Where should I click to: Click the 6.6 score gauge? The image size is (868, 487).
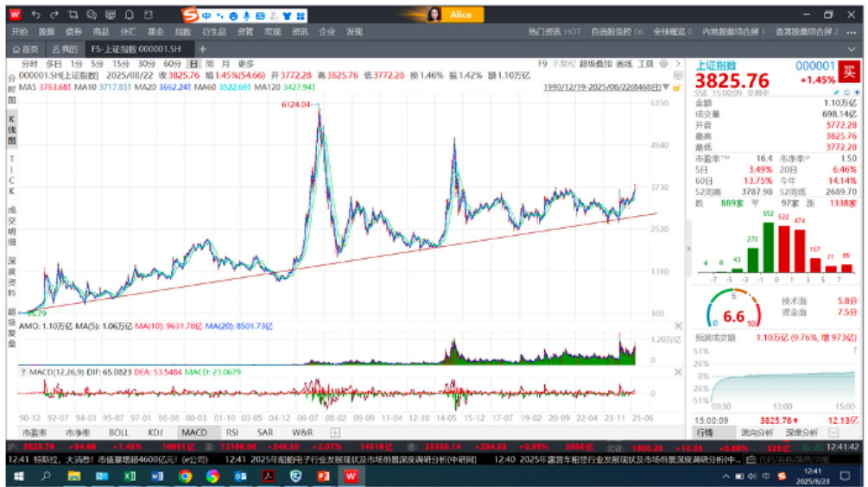[733, 316]
